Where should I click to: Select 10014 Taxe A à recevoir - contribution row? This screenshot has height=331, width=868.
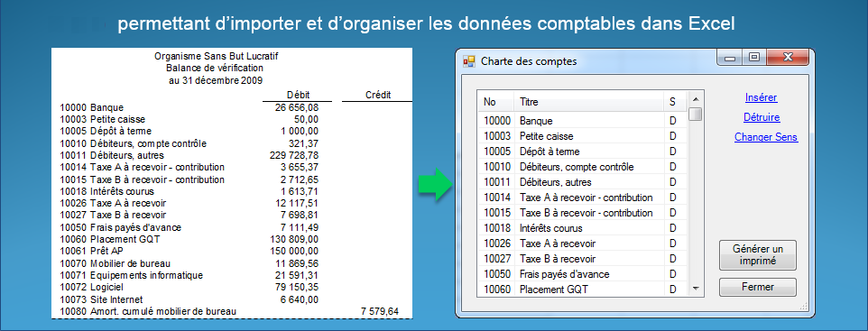[x=582, y=198]
